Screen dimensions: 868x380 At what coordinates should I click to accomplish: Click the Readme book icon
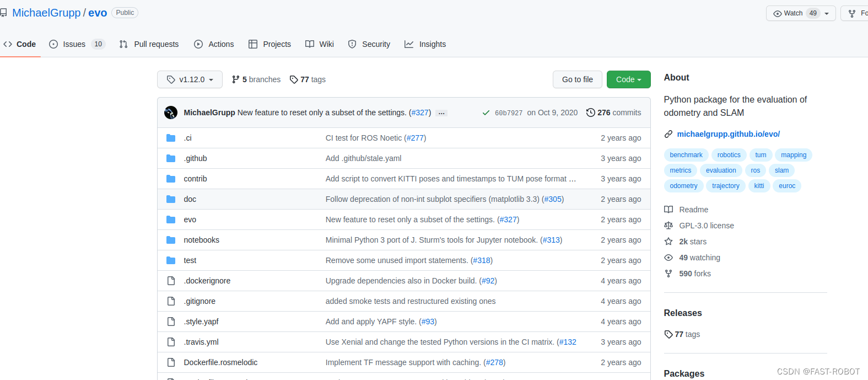click(668, 210)
